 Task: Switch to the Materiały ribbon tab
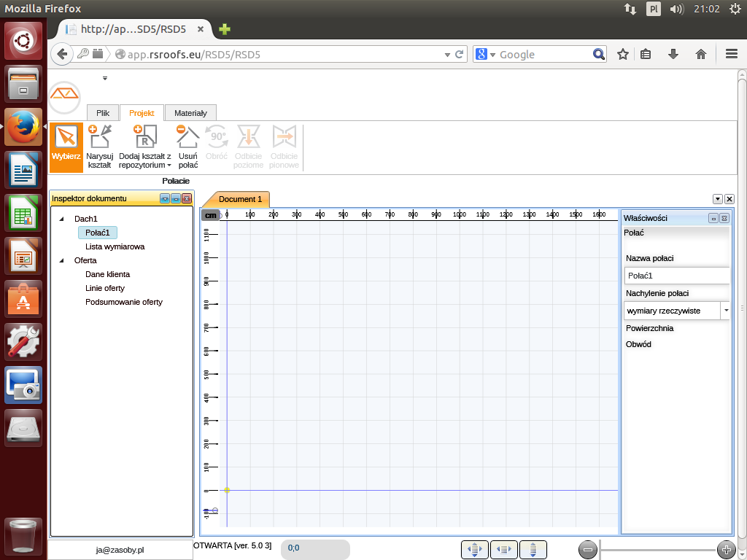coord(190,113)
